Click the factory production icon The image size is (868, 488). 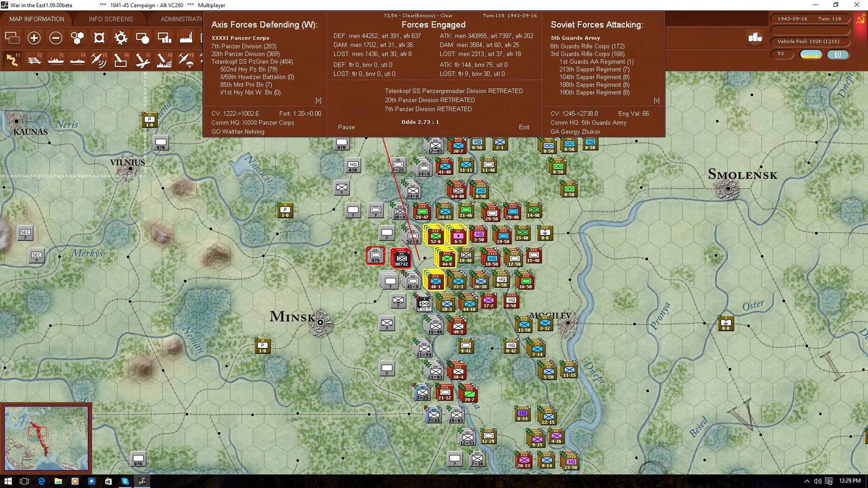pos(186,38)
